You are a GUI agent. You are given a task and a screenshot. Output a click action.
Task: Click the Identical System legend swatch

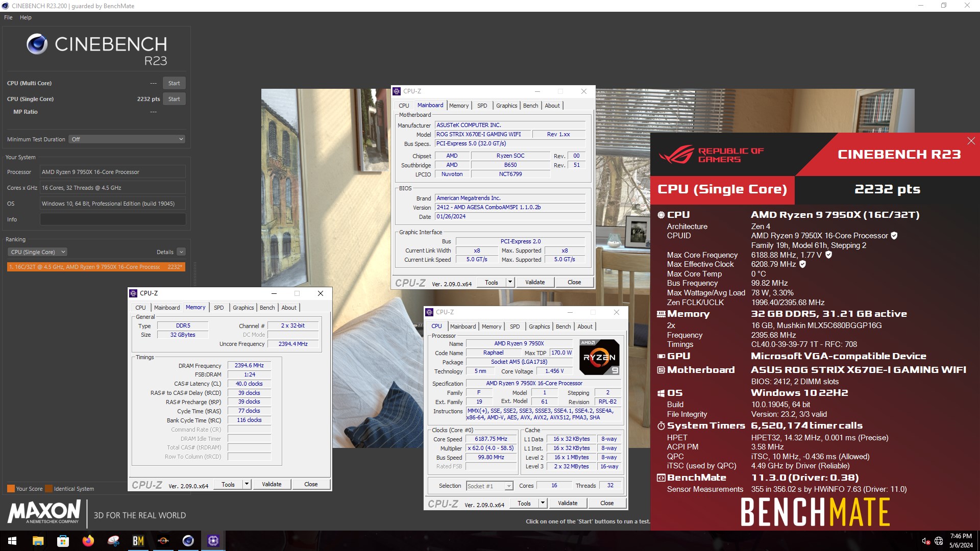coord(48,489)
